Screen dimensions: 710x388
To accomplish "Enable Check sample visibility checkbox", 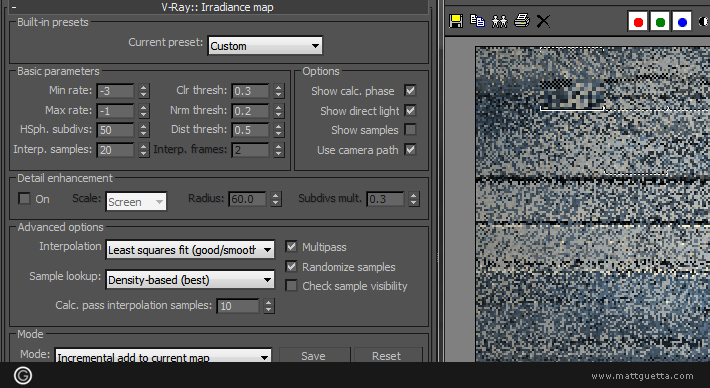I will (x=291, y=286).
